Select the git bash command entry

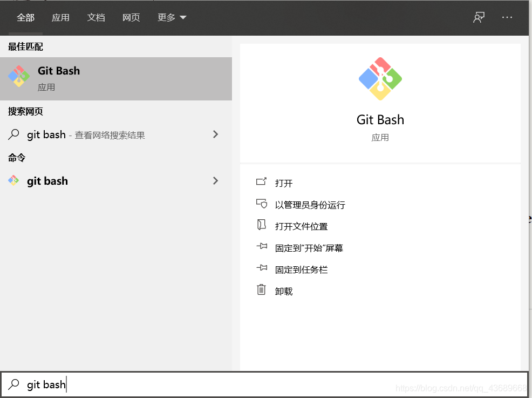[x=116, y=181]
